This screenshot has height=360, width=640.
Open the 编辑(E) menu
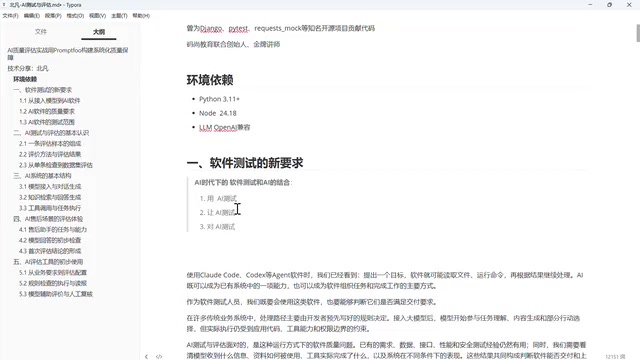click(x=32, y=16)
